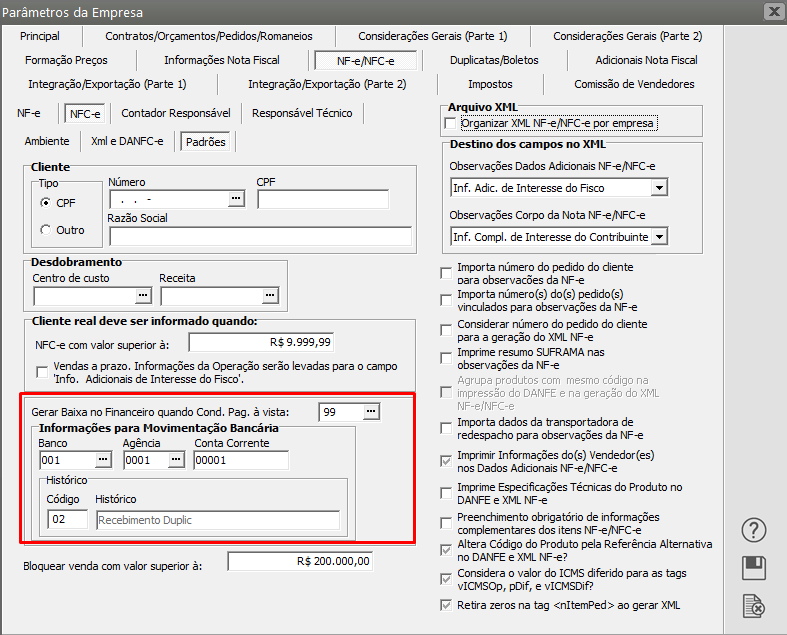Click the cancel document icon
Screen dimensions: 787x635
[x=756, y=605]
